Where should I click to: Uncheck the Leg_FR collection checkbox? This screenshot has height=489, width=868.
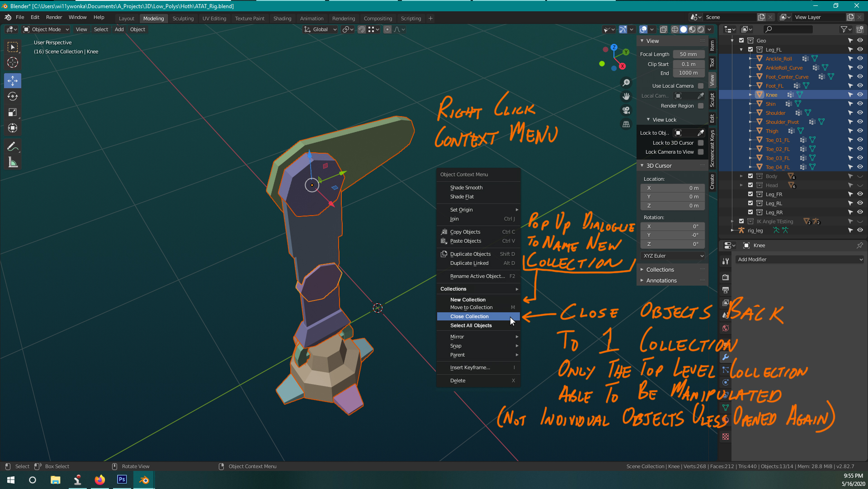pyautogui.click(x=750, y=194)
